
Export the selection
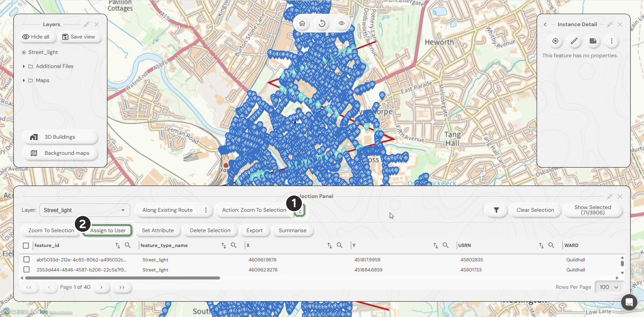click(x=254, y=231)
